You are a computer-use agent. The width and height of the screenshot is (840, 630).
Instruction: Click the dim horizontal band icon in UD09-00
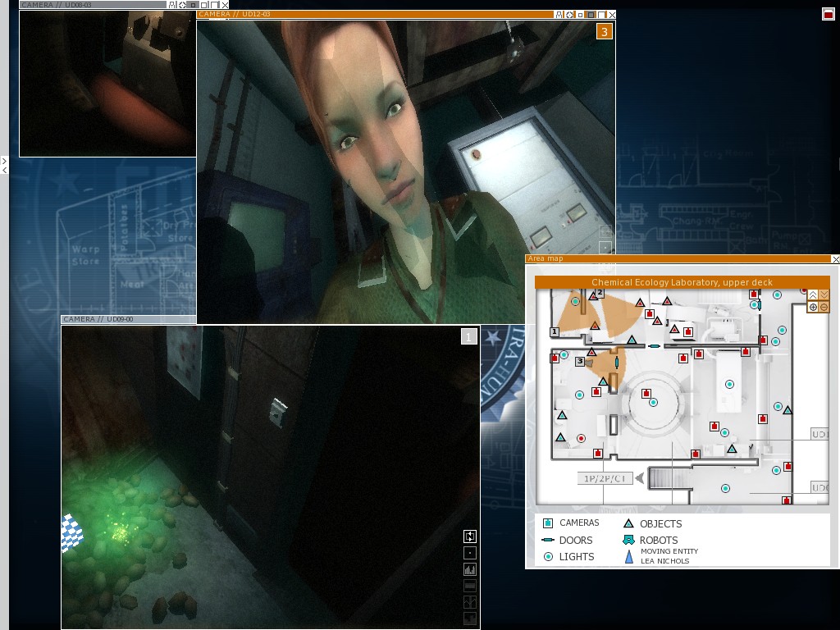[x=470, y=586]
